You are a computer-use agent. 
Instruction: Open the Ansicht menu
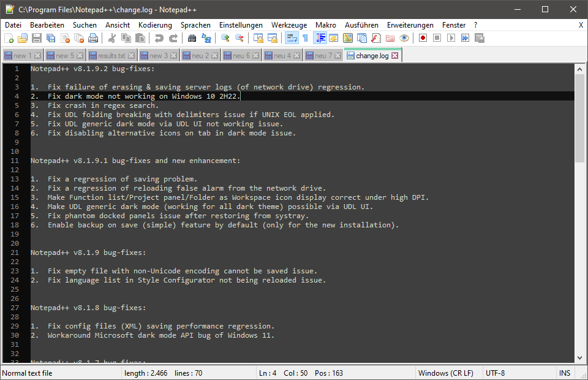tap(118, 25)
